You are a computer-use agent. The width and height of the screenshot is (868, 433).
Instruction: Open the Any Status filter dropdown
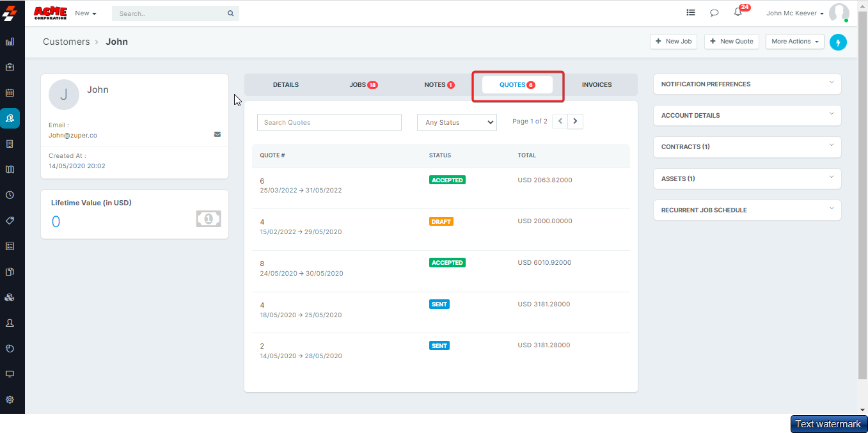(457, 122)
